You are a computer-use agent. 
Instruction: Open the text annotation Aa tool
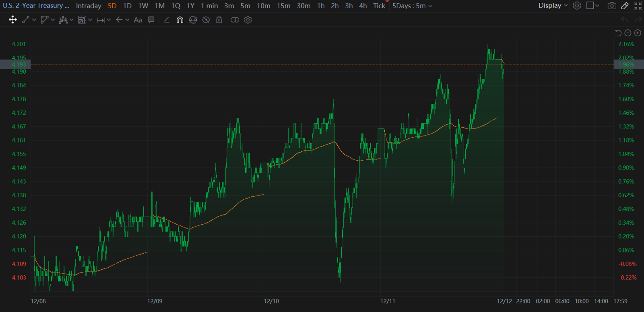pyautogui.click(x=138, y=20)
